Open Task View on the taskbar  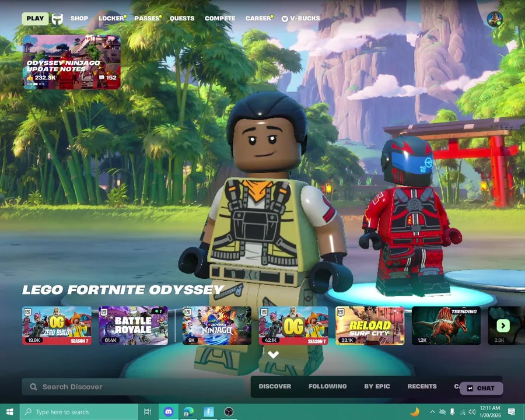pyautogui.click(x=148, y=412)
